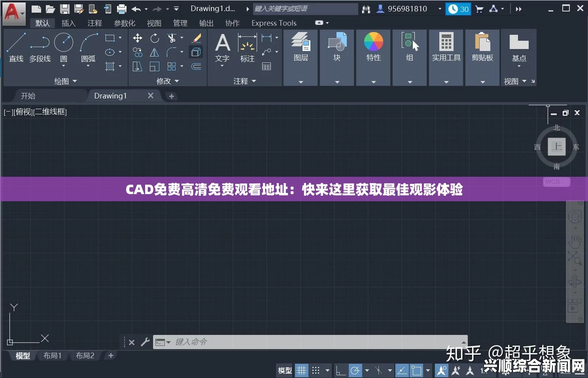Select the Circle (圆) tool
The width and height of the screenshot is (588, 378).
(64, 47)
